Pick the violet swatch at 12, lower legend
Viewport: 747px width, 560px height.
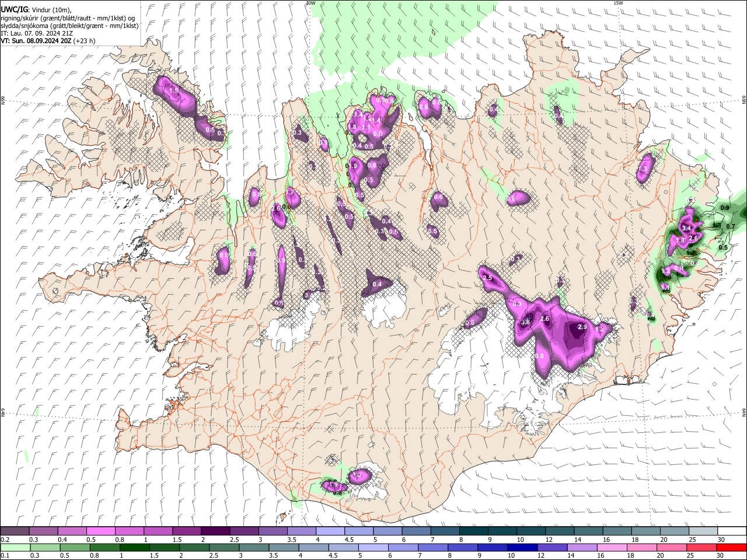coord(551,547)
